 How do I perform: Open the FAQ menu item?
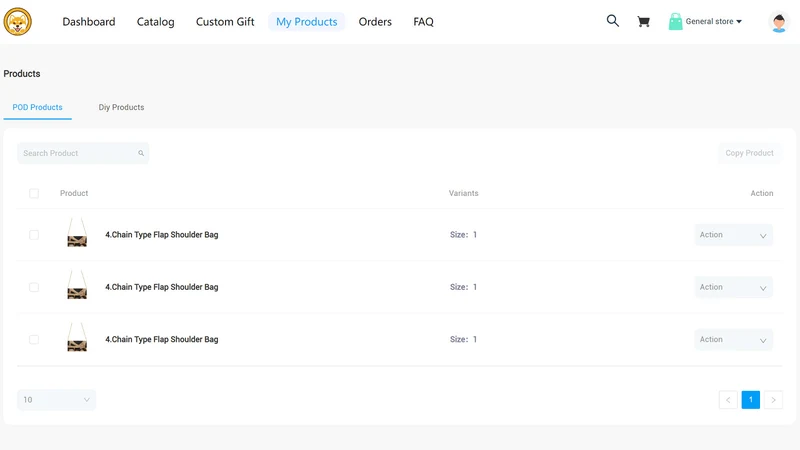423,22
